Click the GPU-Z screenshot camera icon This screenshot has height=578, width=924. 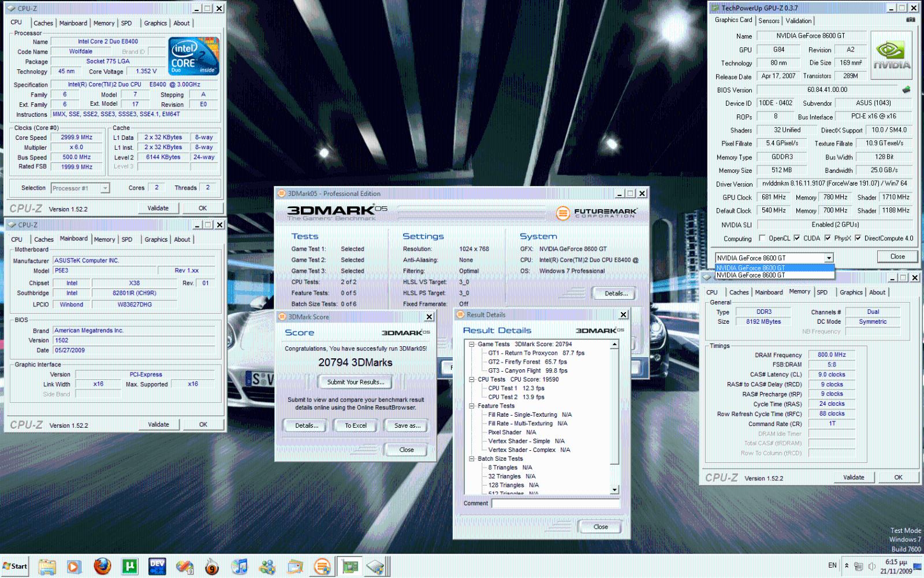click(x=911, y=20)
